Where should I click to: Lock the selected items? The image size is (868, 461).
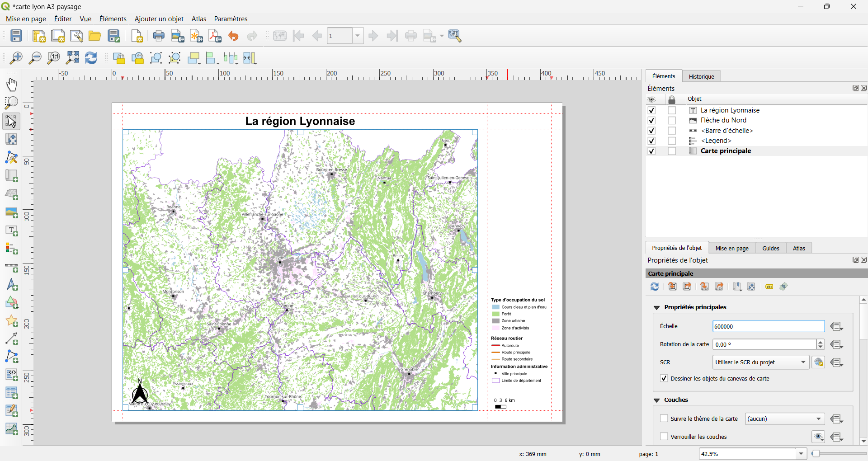pos(119,58)
